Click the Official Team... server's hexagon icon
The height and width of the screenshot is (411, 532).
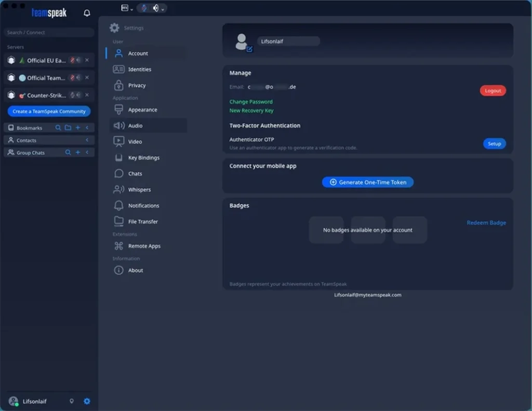pos(11,78)
